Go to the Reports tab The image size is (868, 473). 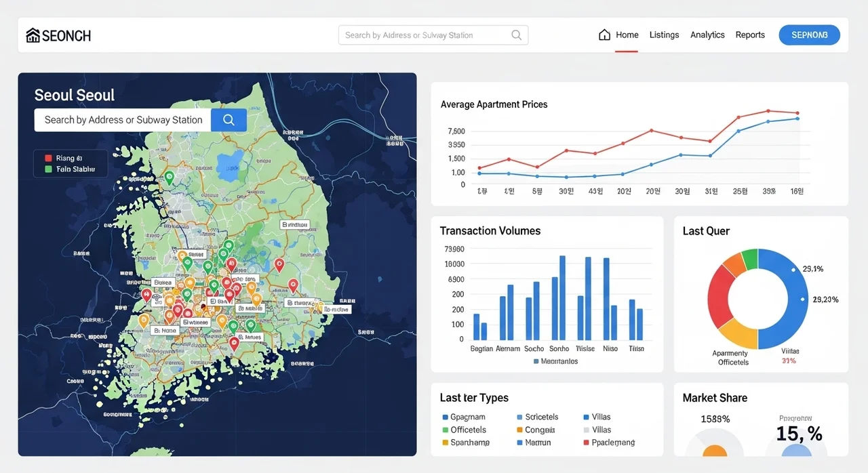coord(750,35)
